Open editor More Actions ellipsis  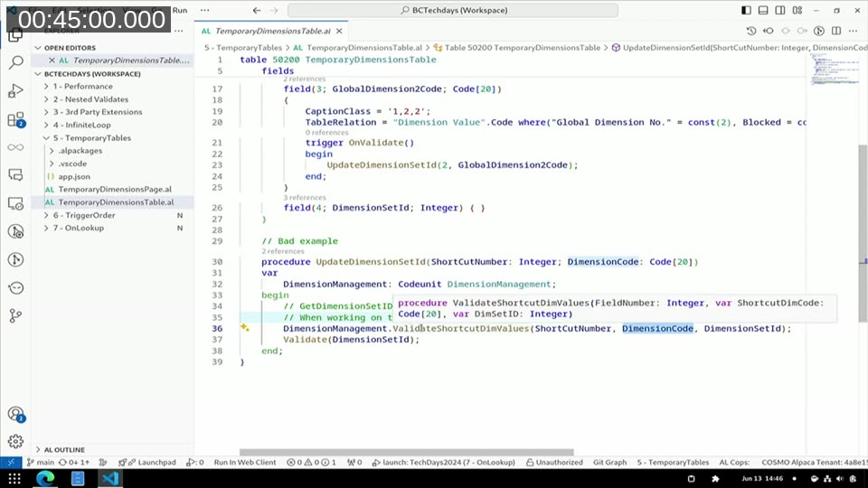[x=854, y=31]
